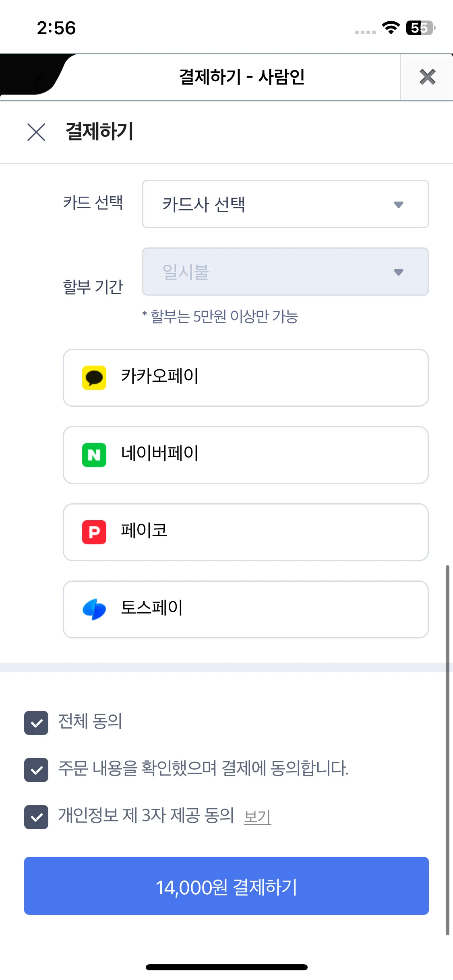Open the 카드사 선택 dropdown

(x=285, y=204)
